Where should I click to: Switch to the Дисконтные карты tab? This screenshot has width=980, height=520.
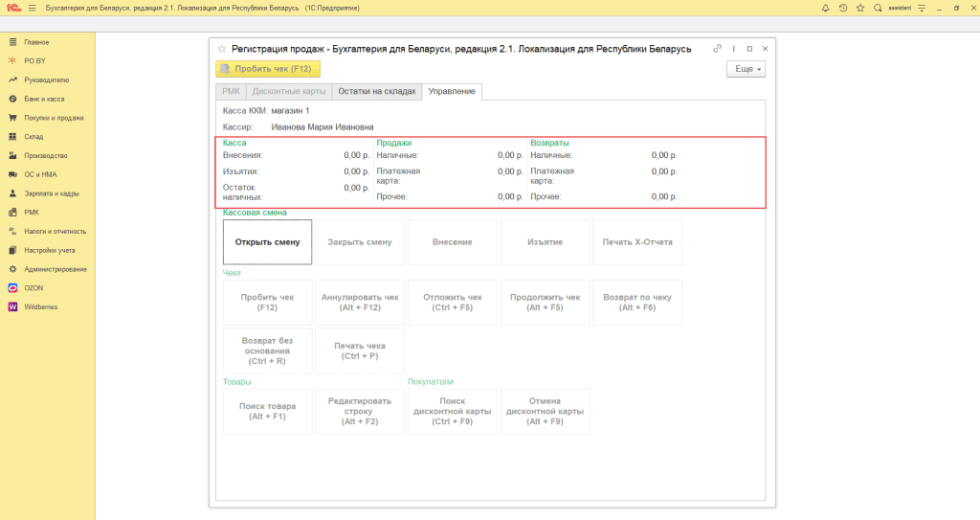pyautogui.click(x=289, y=91)
